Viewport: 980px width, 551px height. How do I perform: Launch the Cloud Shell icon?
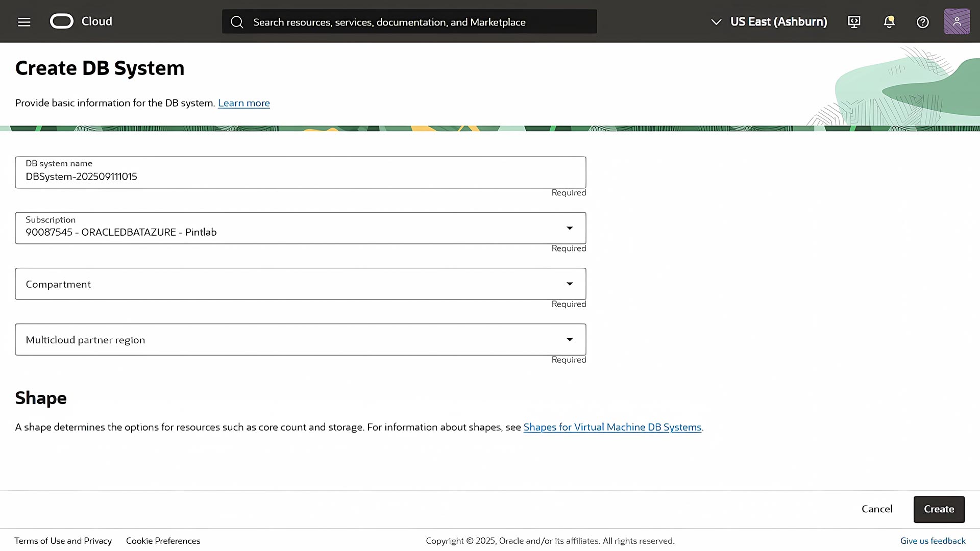tap(853, 21)
